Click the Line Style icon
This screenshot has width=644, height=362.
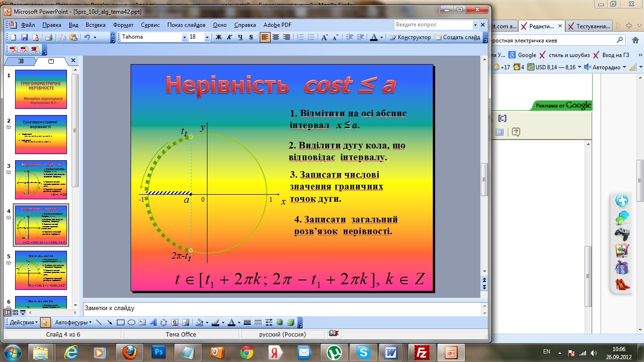pyautogui.click(x=247, y=322)
